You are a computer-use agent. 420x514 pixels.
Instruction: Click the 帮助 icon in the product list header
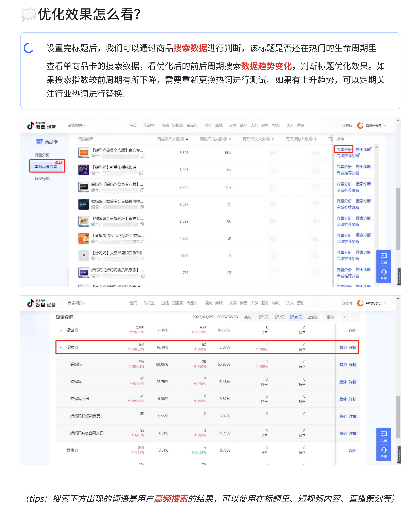pyautogui.click(x=343, y=126)
